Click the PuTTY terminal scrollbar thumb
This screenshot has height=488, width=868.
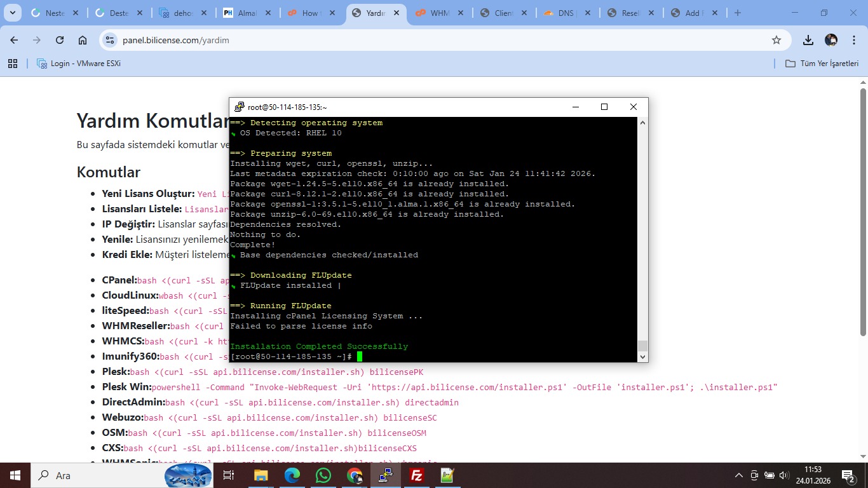pyautogui.click(x=642, y=346)
